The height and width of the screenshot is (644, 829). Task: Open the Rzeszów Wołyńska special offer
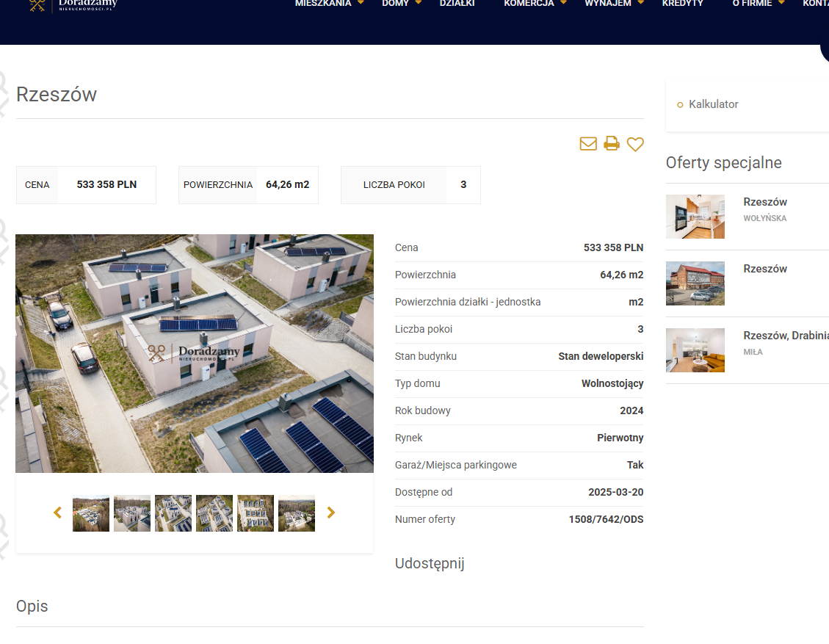coord(765,202)
